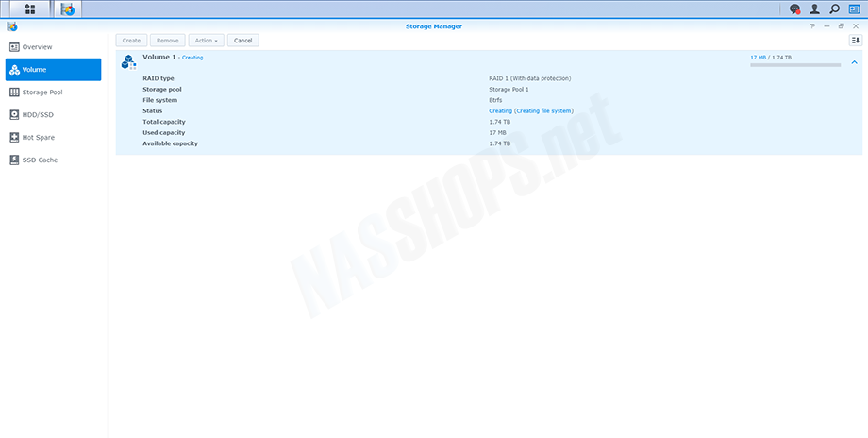Open the Action dropdown menu

tap(206, 41)
